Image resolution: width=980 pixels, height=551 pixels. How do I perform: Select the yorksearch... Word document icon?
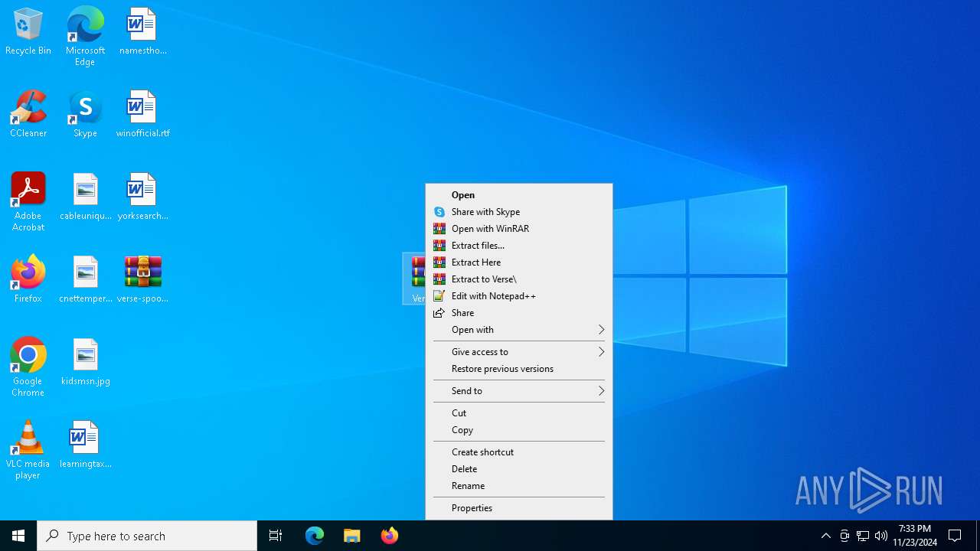[142, 197]
